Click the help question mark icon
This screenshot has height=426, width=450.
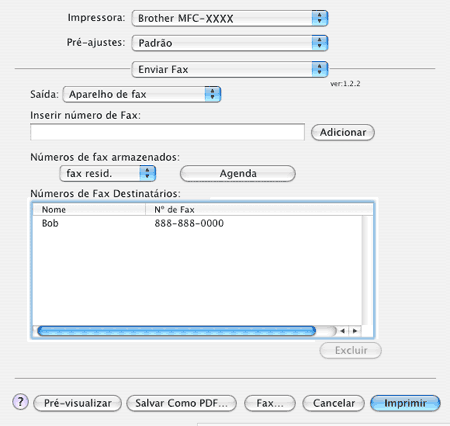(21, 402)
